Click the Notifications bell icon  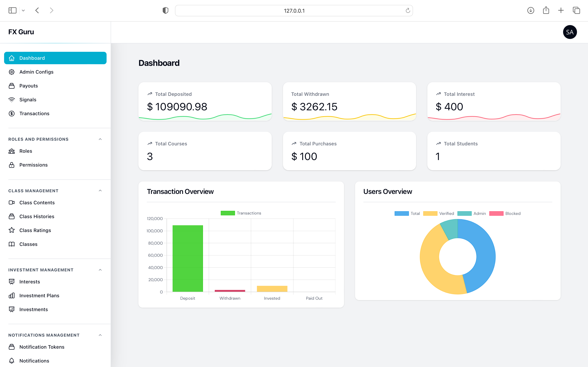coord(12,361)
